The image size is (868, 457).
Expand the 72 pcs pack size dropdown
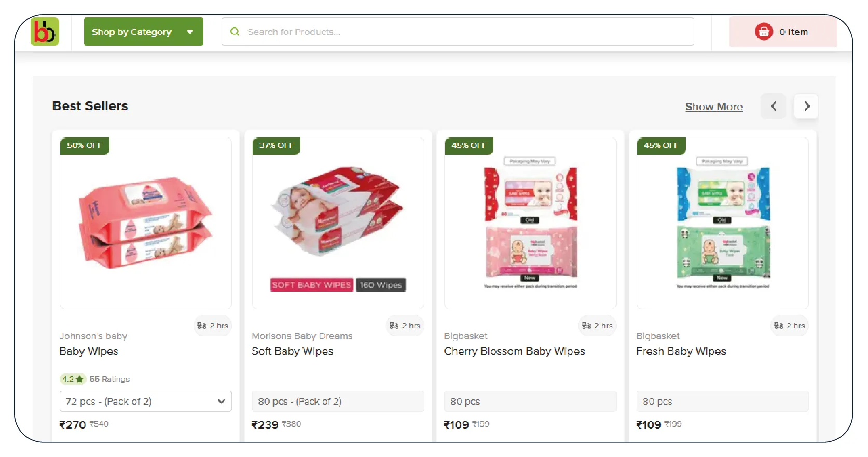[x=145, y=401]
